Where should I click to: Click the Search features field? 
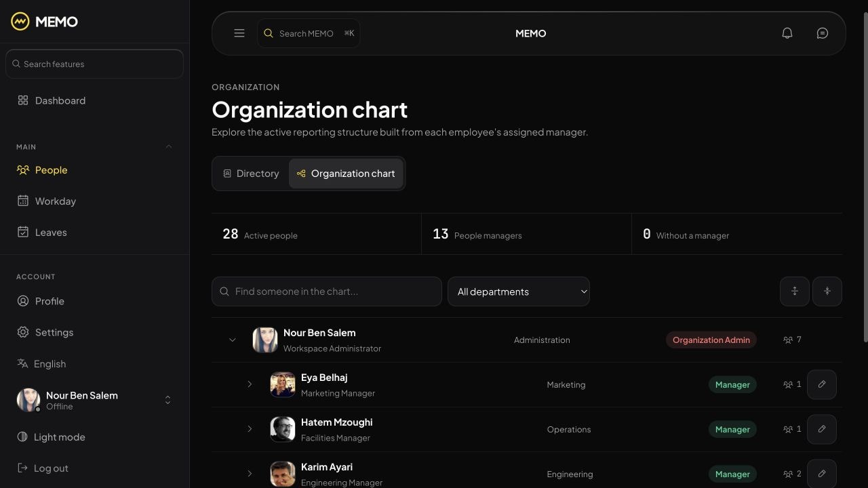94,64
